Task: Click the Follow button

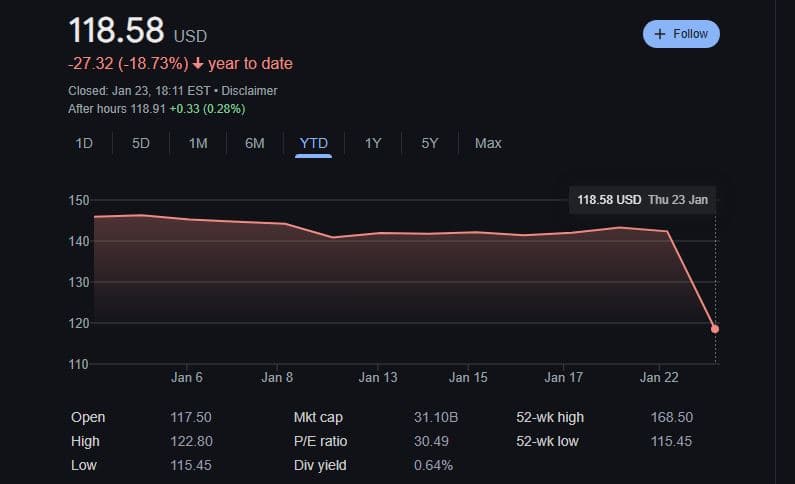Action: (681, 34)
